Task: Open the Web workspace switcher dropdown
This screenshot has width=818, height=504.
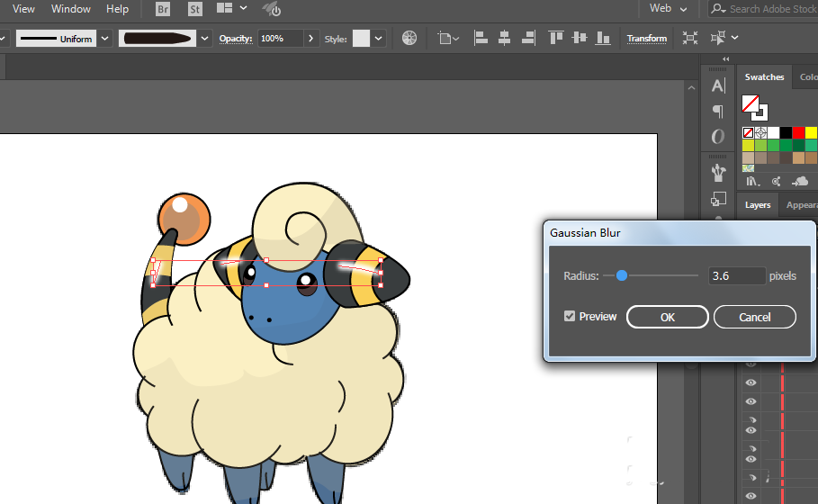Action: pyautogui.click(x=668, y=8)
